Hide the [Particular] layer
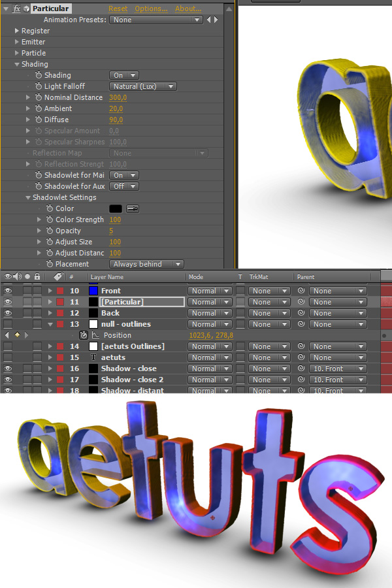 [x=8, y=301]
